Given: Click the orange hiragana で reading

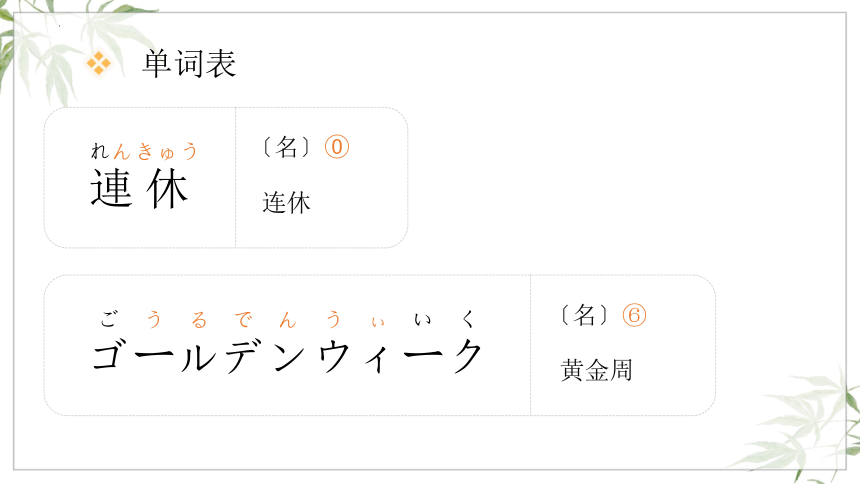Looking at the screenshot, I should point(243,319).
